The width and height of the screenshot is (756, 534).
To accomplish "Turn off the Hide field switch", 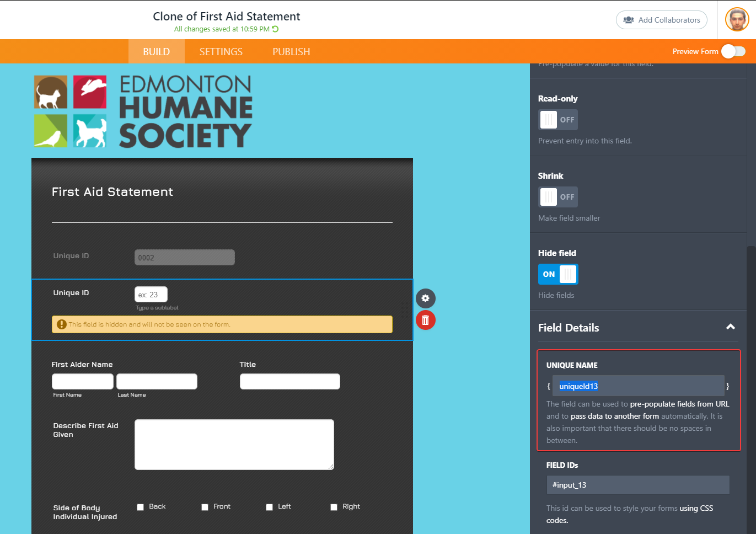I will [x=558, y=274].
